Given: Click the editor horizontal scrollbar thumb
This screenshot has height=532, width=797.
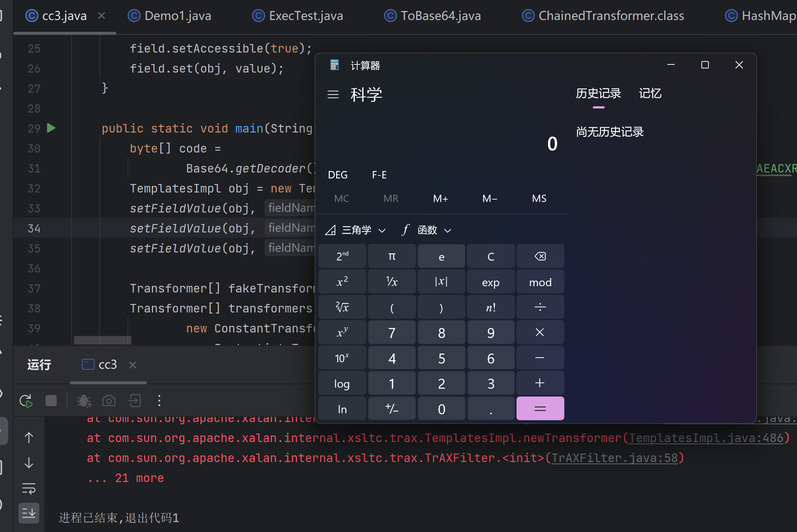Looking at the screenshot, I should [102, 340].
